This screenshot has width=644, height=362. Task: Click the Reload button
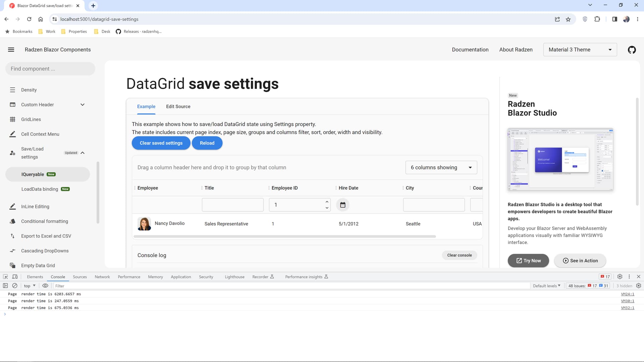tap(207, 143)
